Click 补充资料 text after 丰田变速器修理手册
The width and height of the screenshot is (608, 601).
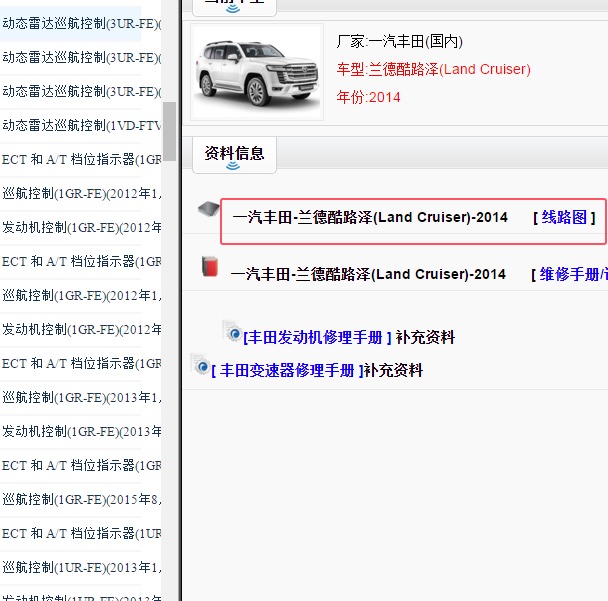click(x=393, y=370)
